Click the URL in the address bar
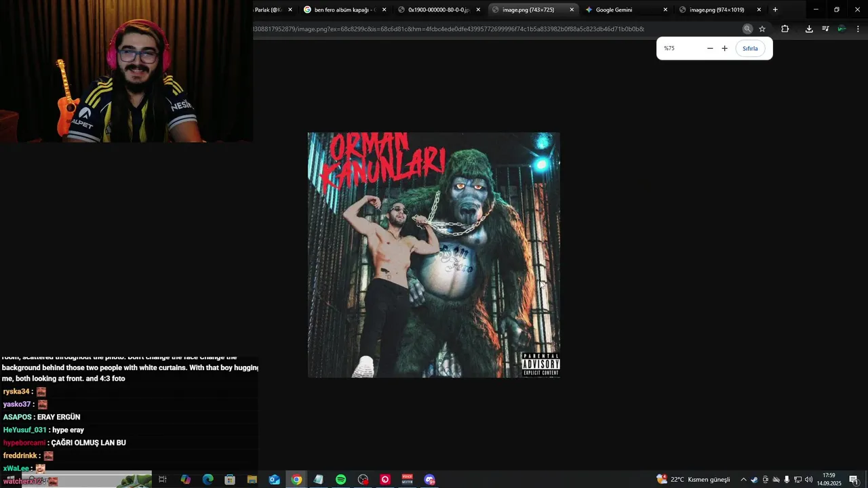The height and width of the screenshot is (488, 868). point(449,29)
